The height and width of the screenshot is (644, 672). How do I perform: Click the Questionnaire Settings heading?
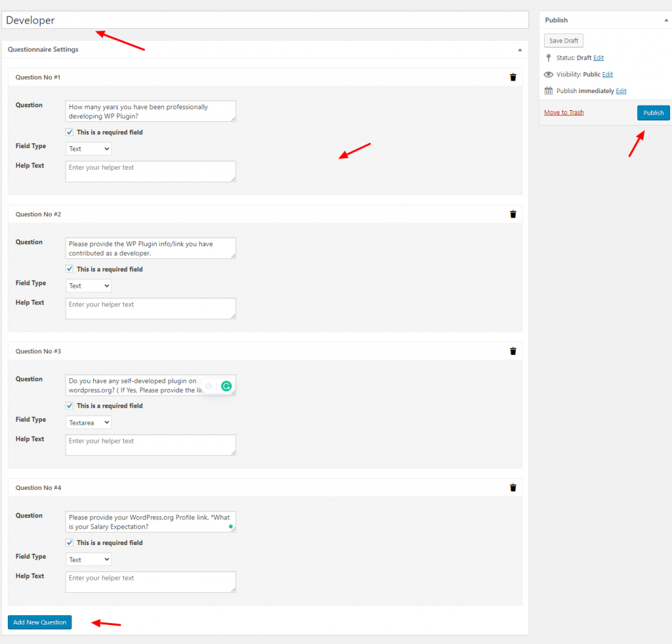click(43, 50)
